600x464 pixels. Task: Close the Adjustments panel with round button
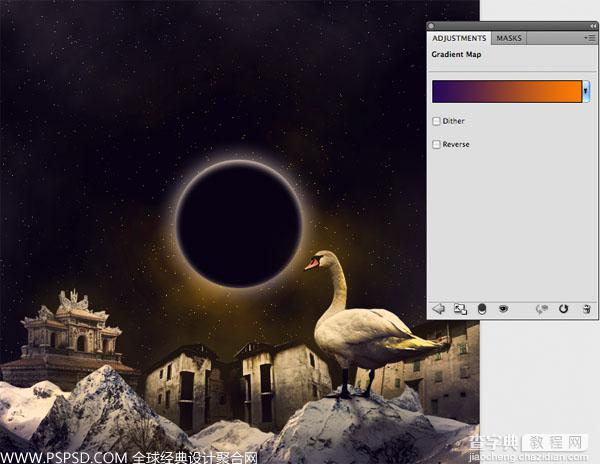[431, 26]
